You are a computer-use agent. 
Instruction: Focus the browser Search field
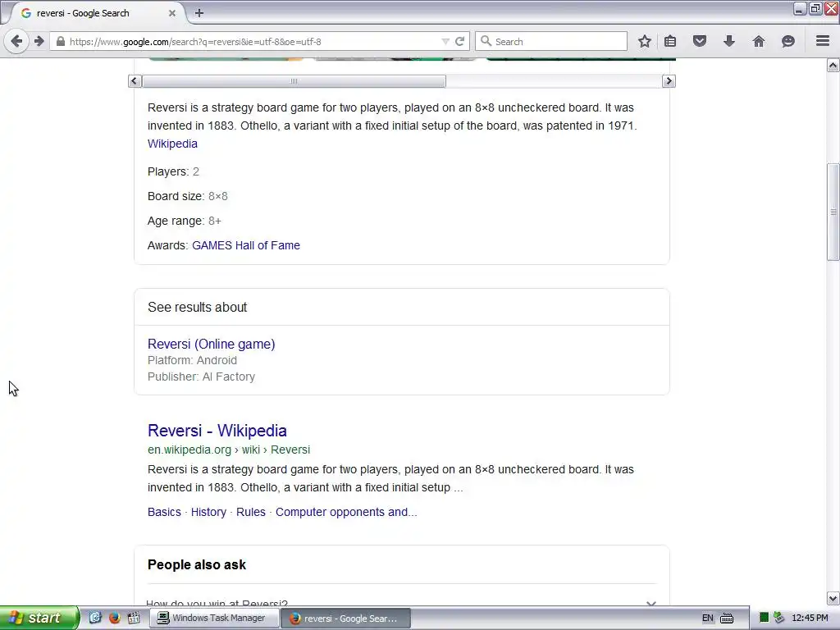(x=551, y=41)
